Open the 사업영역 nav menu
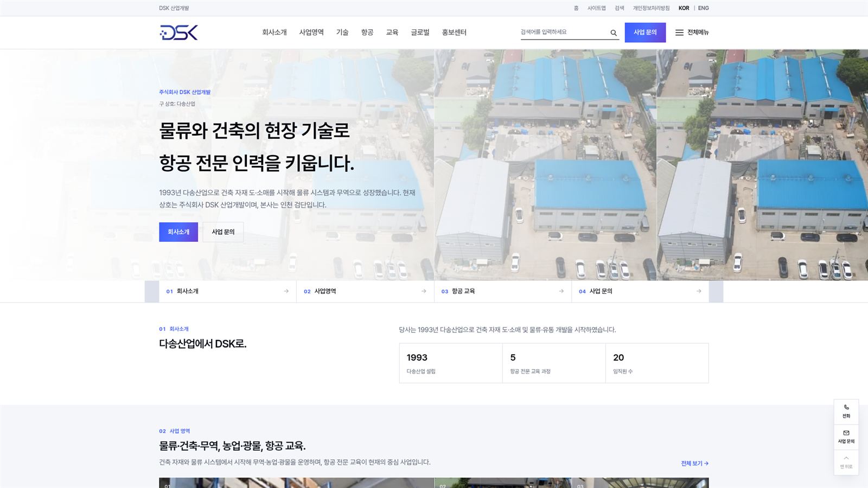 (x=311, y=33)
